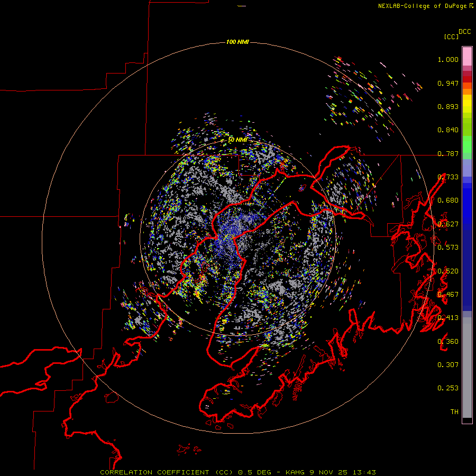Image resolution: width=476 pixels, height=476 pixels.
Task: Click the 0.360 scale value
Action: pyautogui.click(x=448, y=342)
